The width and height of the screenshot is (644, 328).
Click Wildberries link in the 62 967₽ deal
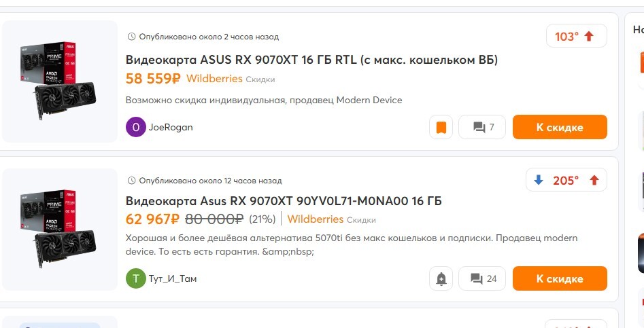point(315,219)
